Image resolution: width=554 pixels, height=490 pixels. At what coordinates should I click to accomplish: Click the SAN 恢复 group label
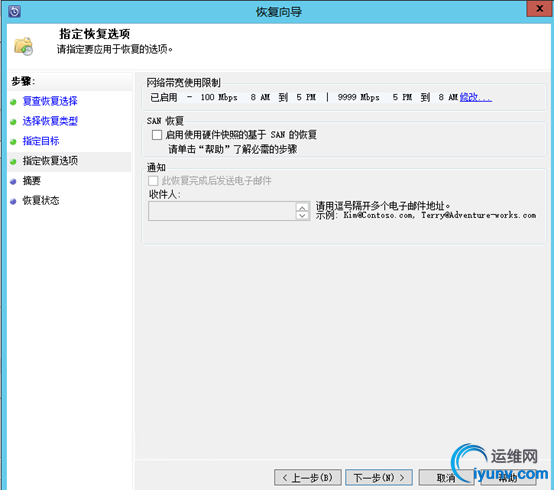click(165, 121)
